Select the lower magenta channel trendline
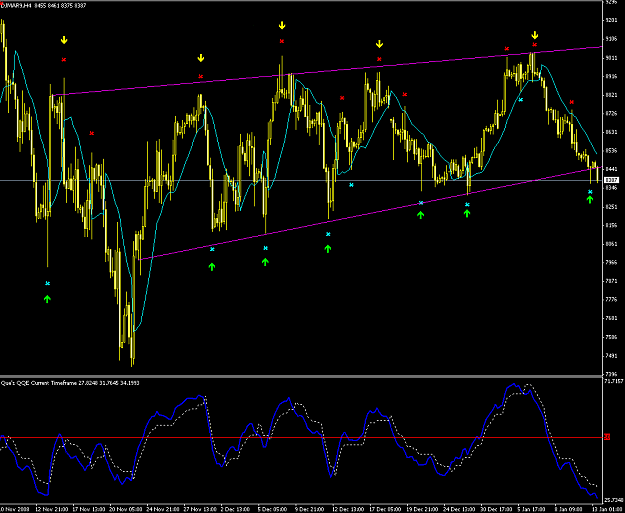Screen dimensions: 625x513 pyautogui.click(x=371, y=214)
